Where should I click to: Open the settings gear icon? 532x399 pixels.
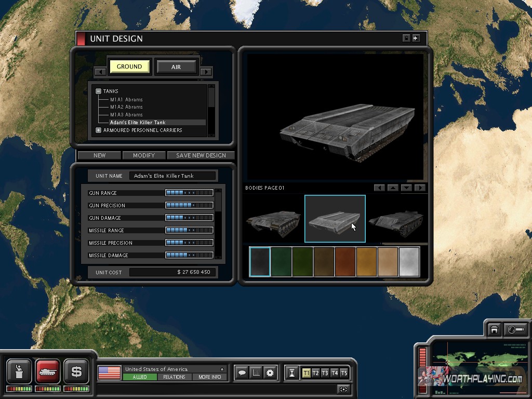pos(270,373)
